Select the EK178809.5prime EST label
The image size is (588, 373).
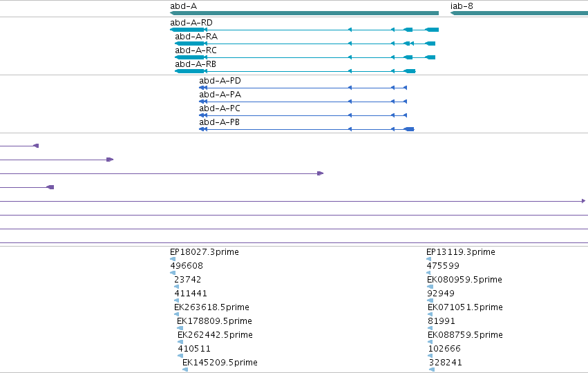pos(214,321)
